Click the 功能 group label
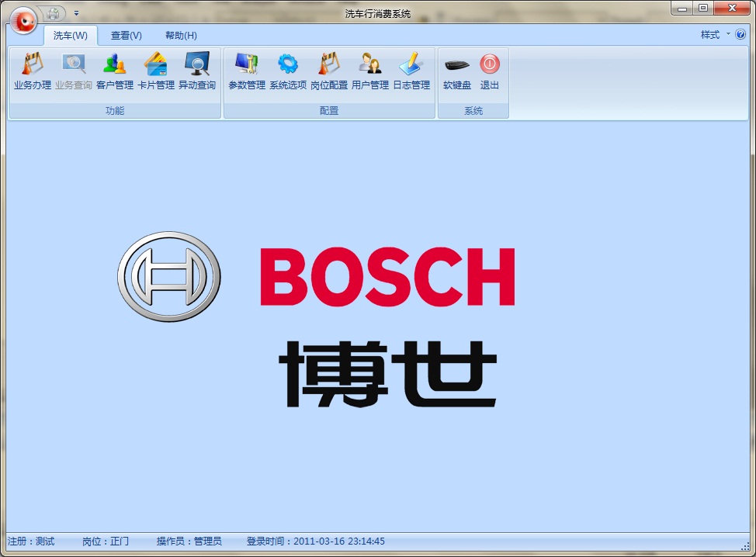The height and width of the screenshot is (557, 756). pyautogui.click(x=115, y=111)
